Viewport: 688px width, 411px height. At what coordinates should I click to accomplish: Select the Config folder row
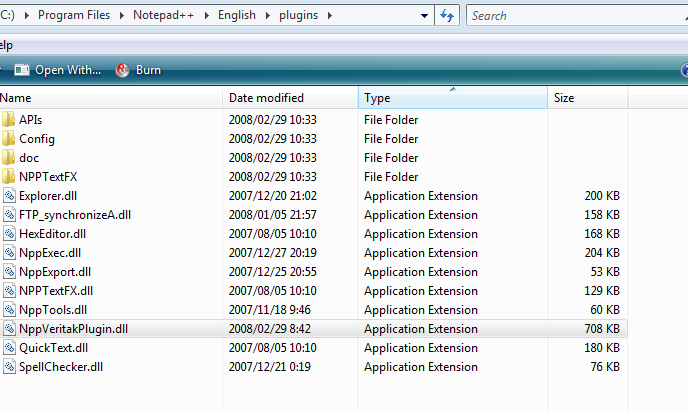(314, 139)
